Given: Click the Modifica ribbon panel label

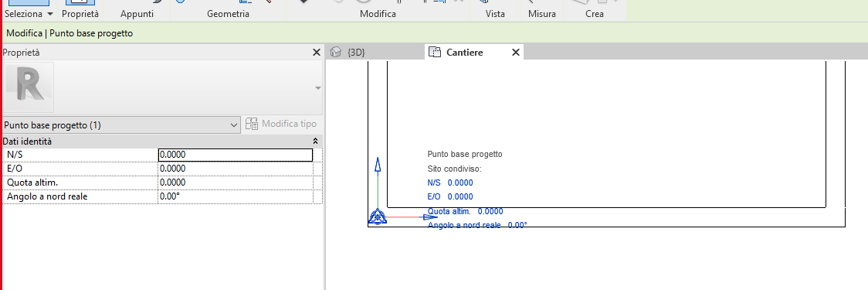Looking at the screenshot, I should coord(378,13).
